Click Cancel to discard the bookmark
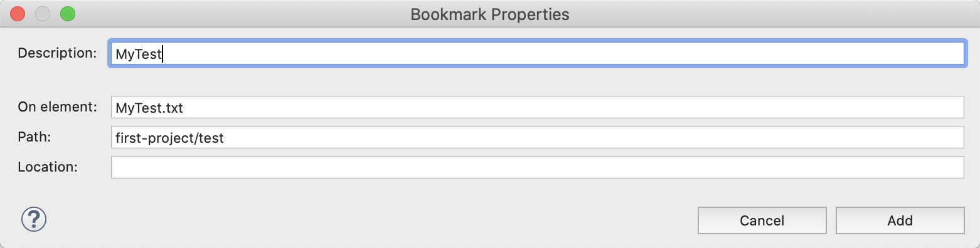 coord(762,220)
